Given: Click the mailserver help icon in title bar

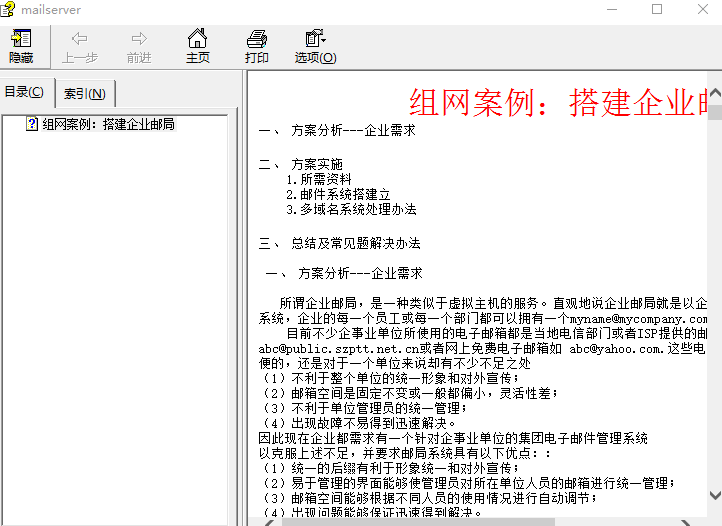Looking at the screenshot, I should [9, 9].
